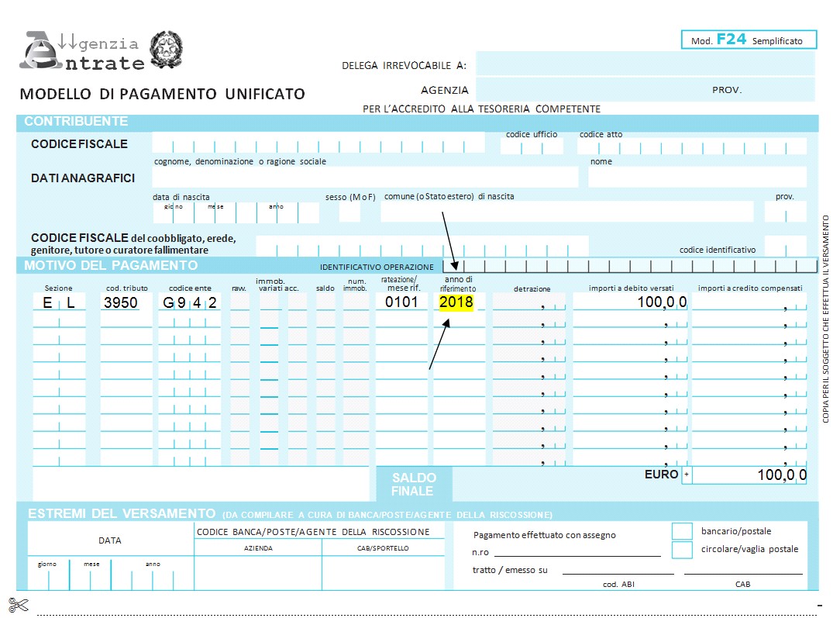Click the Agenzia Entrate logo
Screen dimensions: 840x618
pos(81,51)
